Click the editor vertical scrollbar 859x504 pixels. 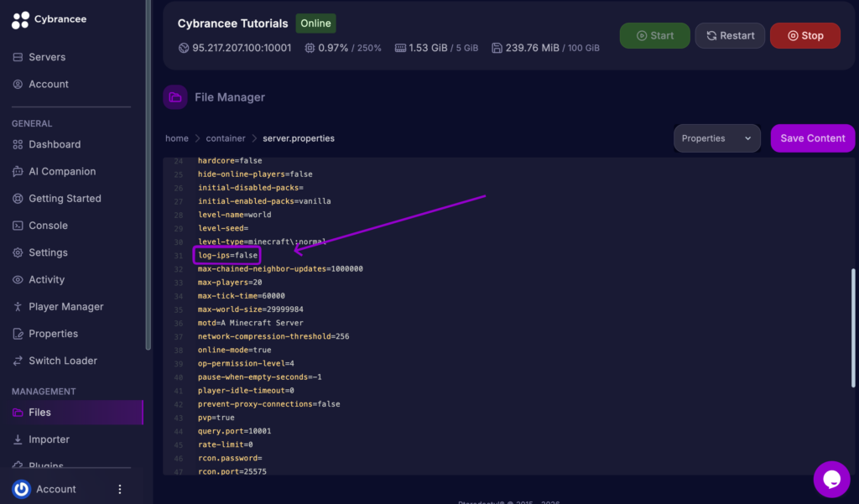coord(853,328)
